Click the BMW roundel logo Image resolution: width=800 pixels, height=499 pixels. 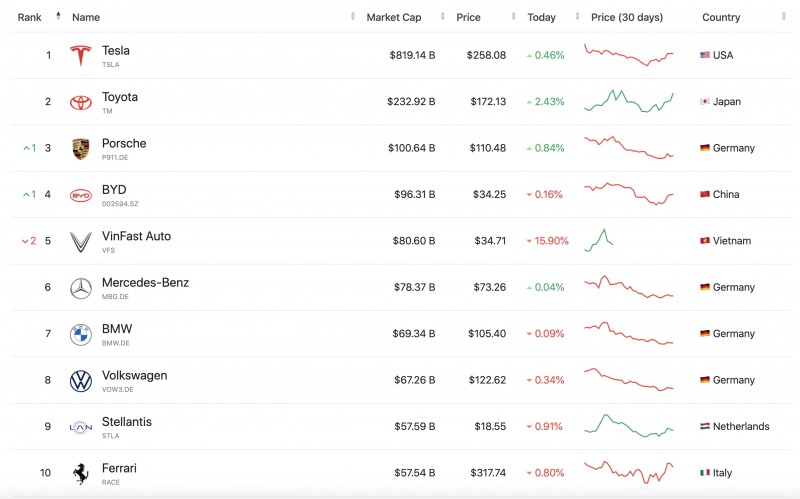pyautogui.click(x=81, y=334)
